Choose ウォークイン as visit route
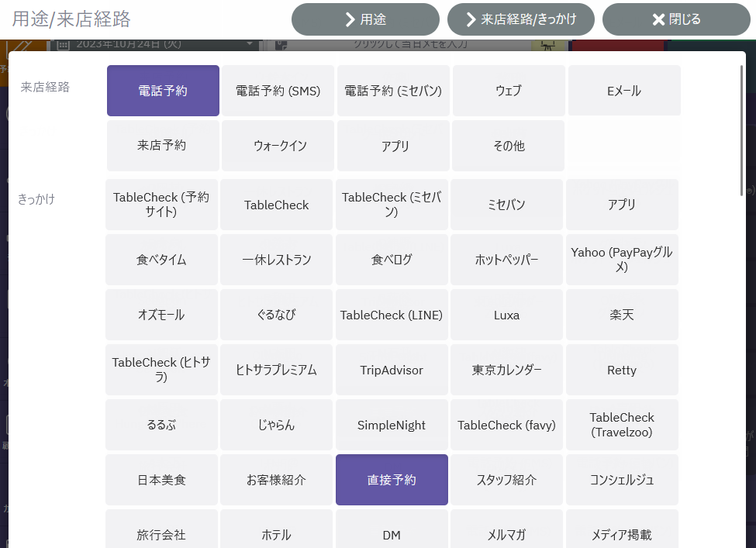 point(278,146)
